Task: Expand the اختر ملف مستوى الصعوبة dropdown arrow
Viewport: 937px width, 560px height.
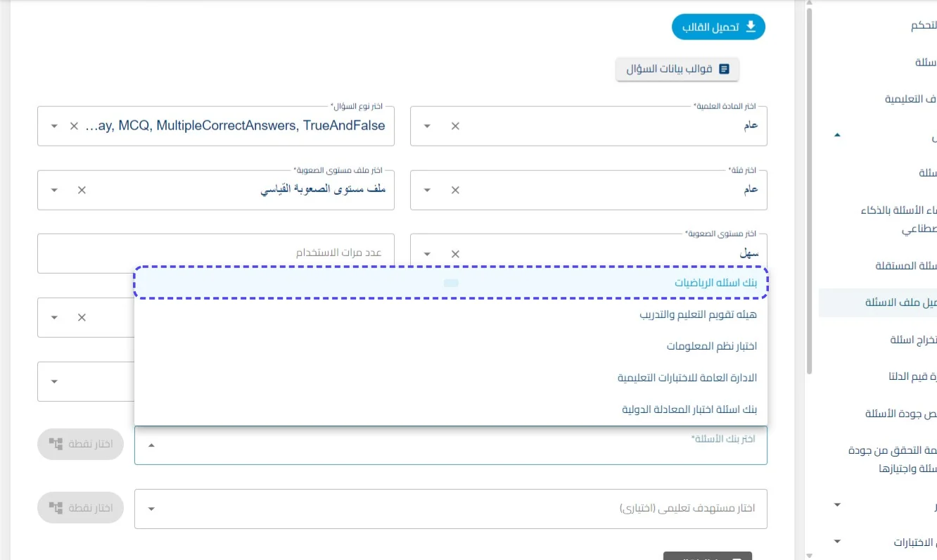Action: click(54, 190)
